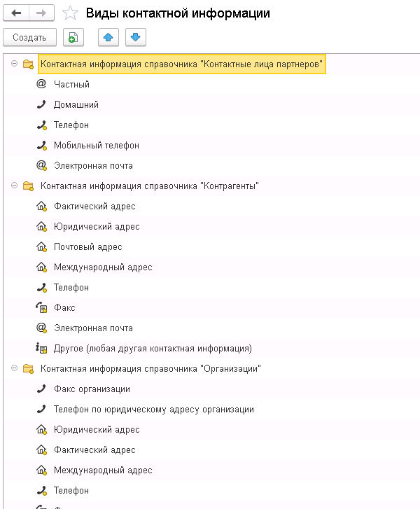Click the back navigation arrow
This screenshot has width=420, height=509.
pos(16,13)
